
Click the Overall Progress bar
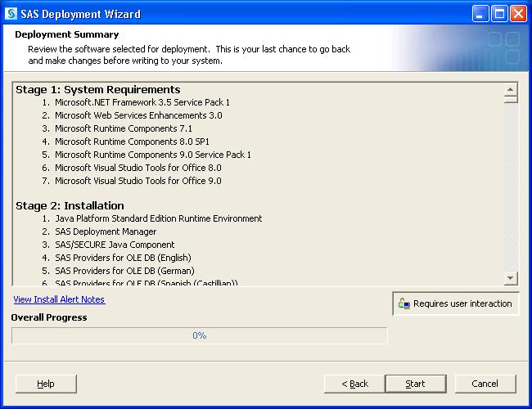pyautogui.click(x=199, y=335)
